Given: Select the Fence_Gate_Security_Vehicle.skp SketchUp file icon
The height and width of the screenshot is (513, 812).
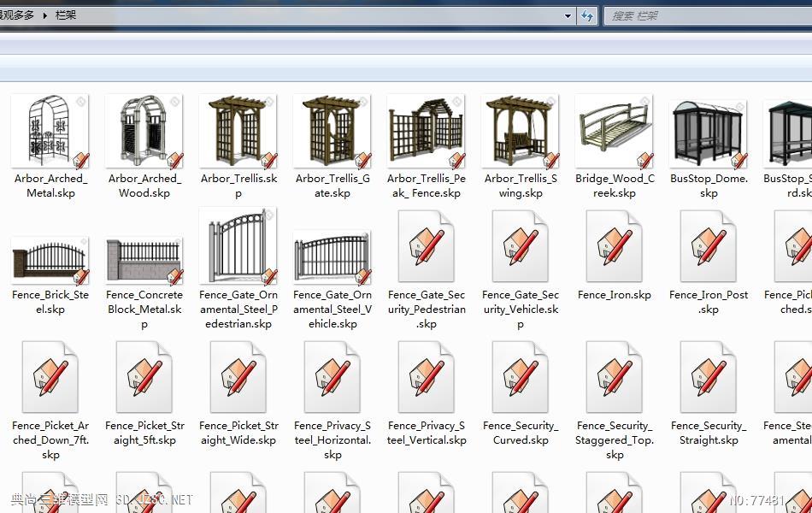Looking at the screenshot, I should [521, 246].
